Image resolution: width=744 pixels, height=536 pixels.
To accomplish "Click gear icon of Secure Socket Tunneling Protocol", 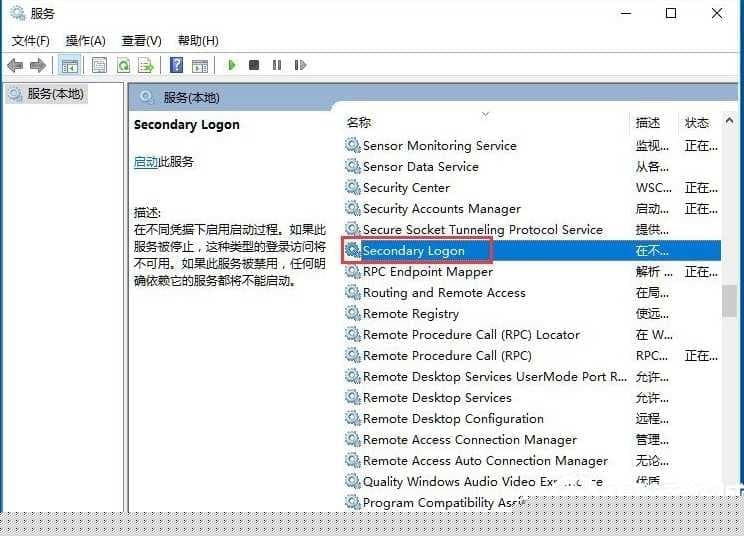I will click(x=353, y=229).
